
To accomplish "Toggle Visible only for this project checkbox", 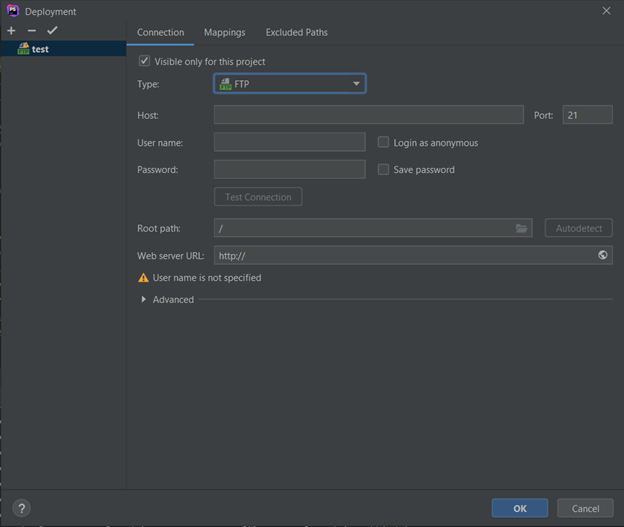I will click(144, 61).
